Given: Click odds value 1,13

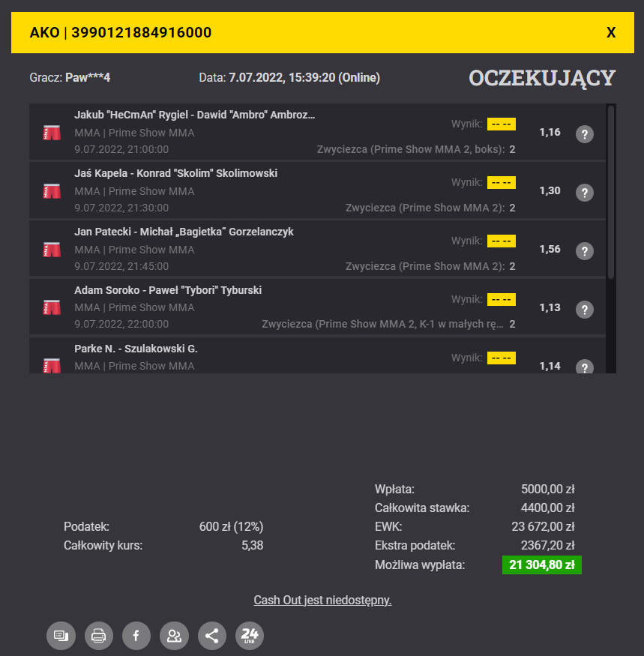Looking at the screenshot, I should 550,307.
